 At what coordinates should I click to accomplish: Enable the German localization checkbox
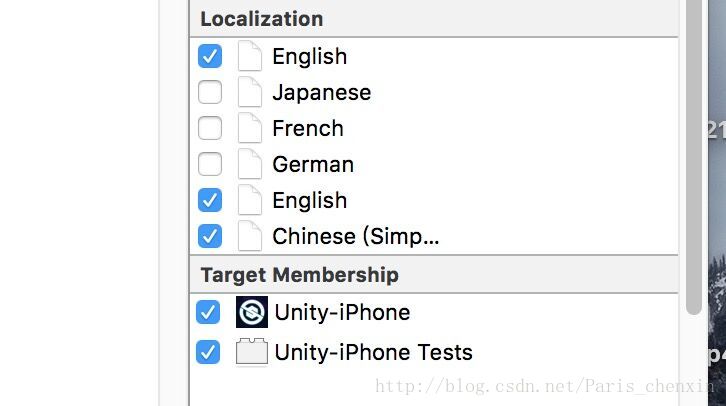(x=210, y=165)
